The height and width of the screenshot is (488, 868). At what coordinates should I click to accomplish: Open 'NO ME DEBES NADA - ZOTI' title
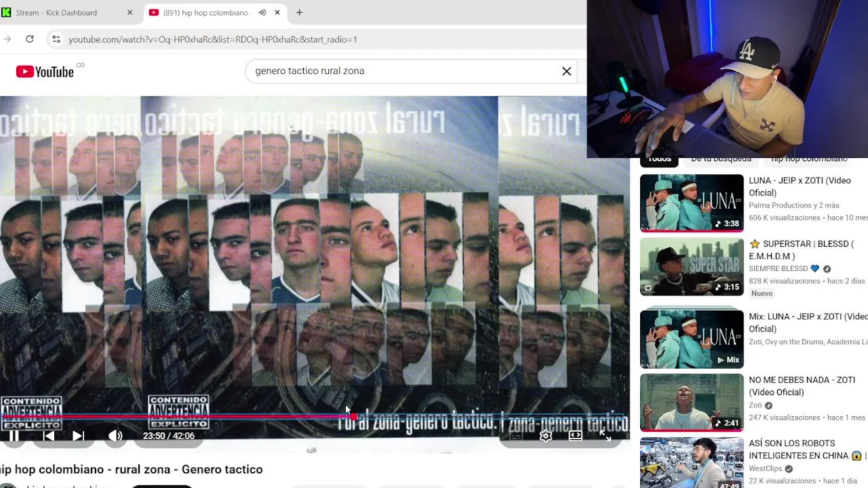[x=802, y=386]
